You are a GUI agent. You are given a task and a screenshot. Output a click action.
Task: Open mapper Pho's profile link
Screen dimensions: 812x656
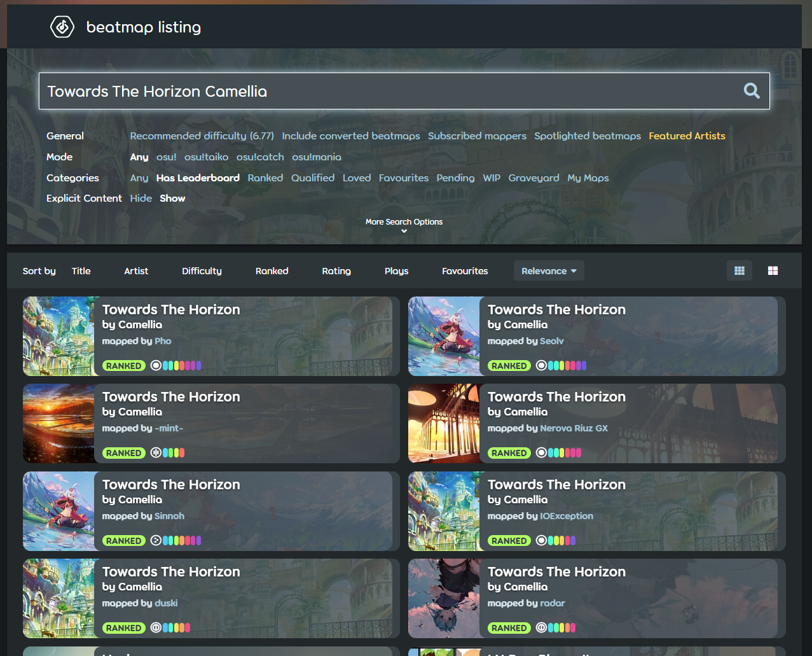(x=163, y=341)
